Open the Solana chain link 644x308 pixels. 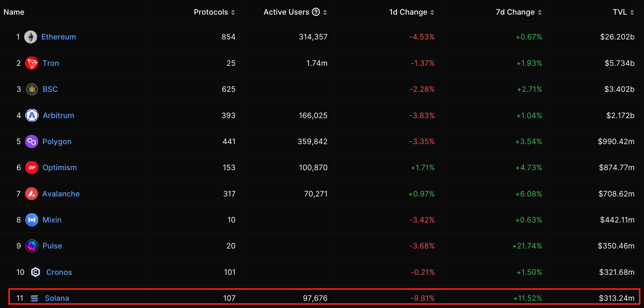(x=57, y=298)
